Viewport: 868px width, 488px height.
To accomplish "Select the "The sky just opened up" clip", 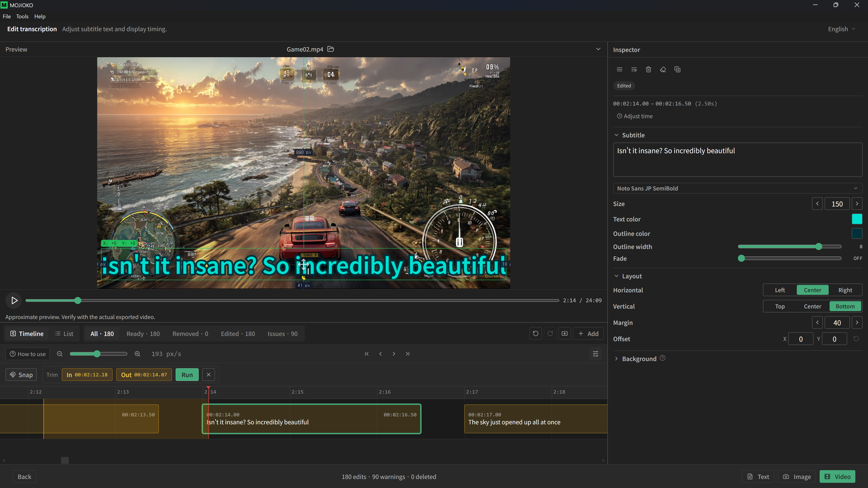I will pyautogui.click(x=536, y=419).
